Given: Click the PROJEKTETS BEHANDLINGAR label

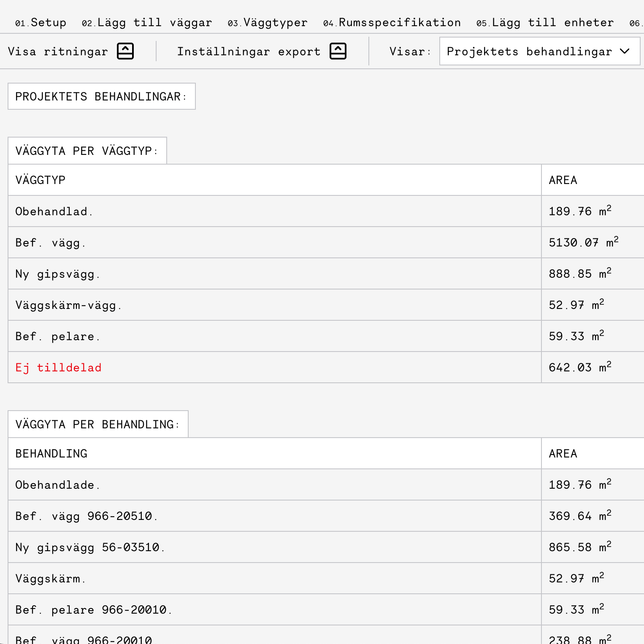Looking at the screenshot, I should click(x=101, y=96).
